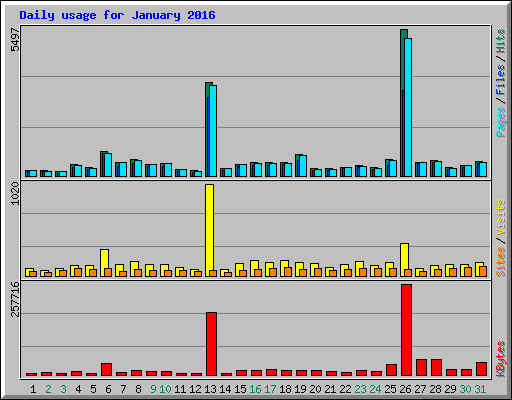Click the 257716 KBytes scale label
Screen dimensions: 512x400
click(x=15, y=299)
